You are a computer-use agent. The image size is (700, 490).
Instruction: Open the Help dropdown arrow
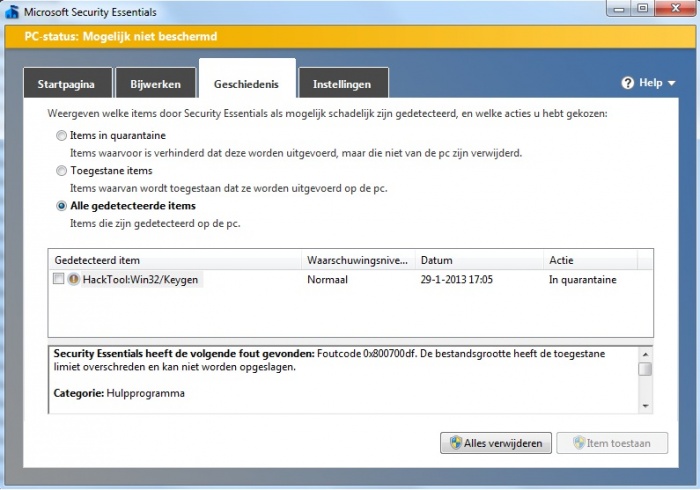671,83
